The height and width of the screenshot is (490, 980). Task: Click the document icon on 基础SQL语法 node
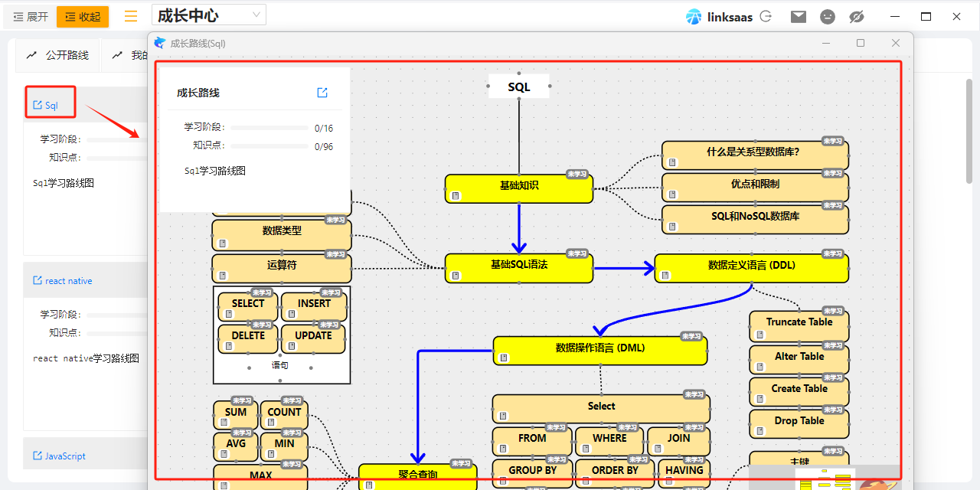click(x=456, y=276)
